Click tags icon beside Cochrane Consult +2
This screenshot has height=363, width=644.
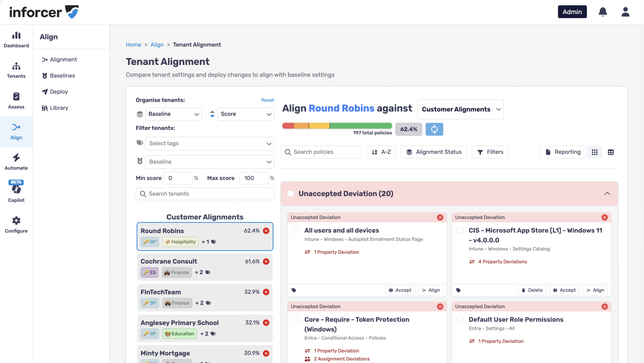pos(208,272)
